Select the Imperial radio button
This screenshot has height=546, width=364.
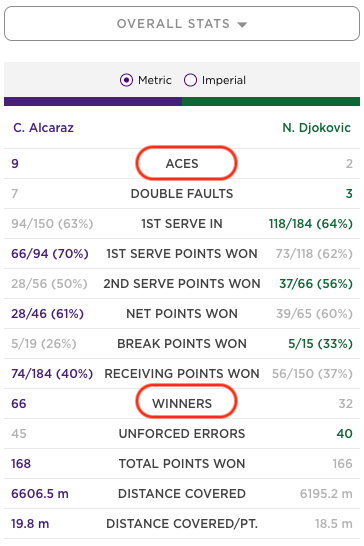tap(190, 80)
